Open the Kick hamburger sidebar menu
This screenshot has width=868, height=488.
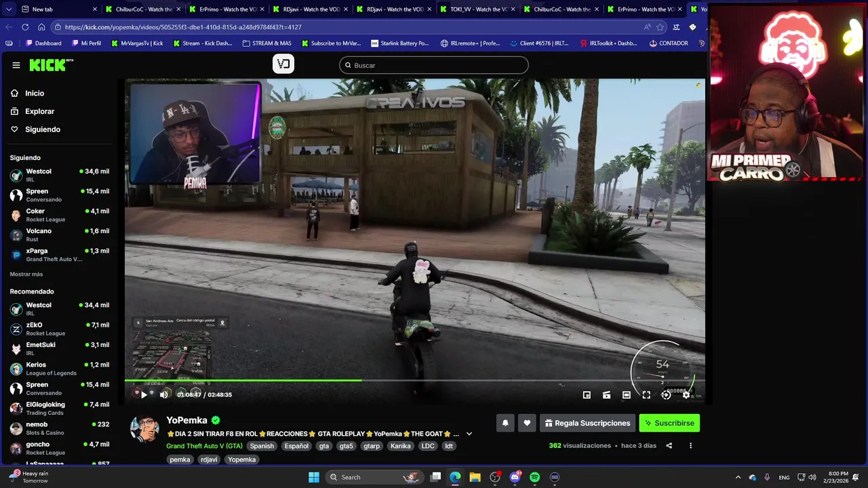coord(16,65)
